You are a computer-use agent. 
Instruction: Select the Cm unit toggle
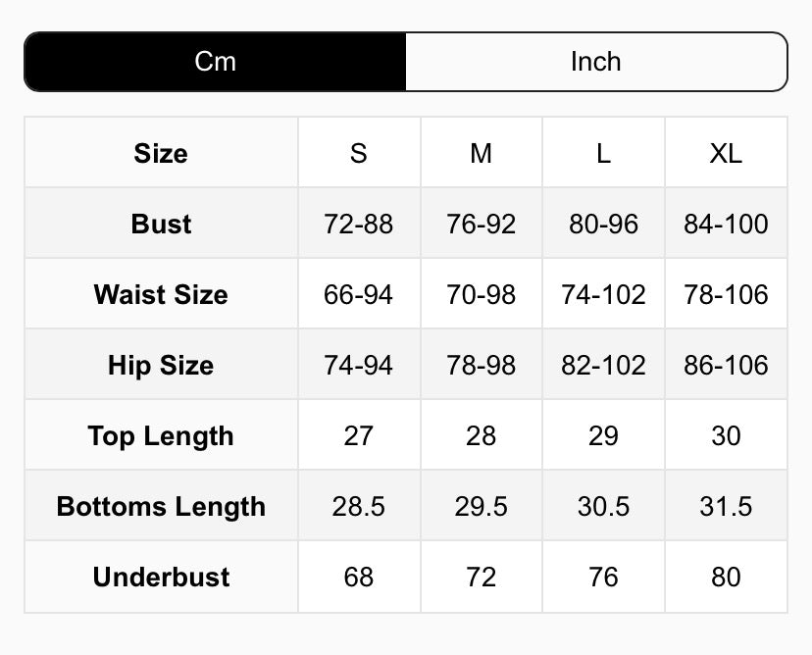[215, 62]
